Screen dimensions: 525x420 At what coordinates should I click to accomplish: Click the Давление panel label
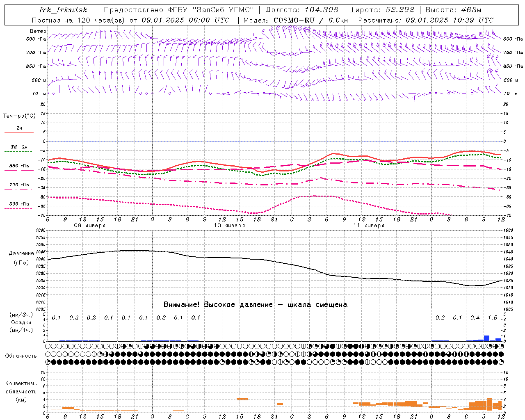[x=21, y=253]
